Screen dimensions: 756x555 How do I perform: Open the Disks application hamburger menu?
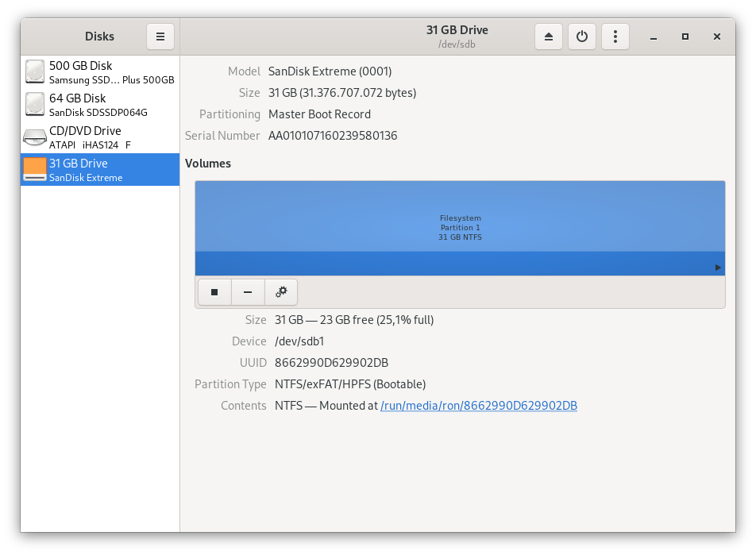160,37
